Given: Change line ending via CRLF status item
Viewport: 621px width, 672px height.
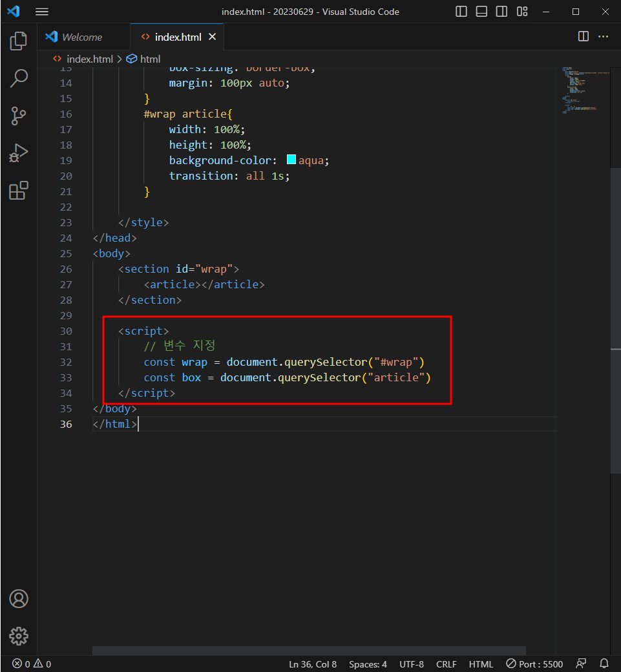Looking at the screenshot, I should [x=446, y=664].
